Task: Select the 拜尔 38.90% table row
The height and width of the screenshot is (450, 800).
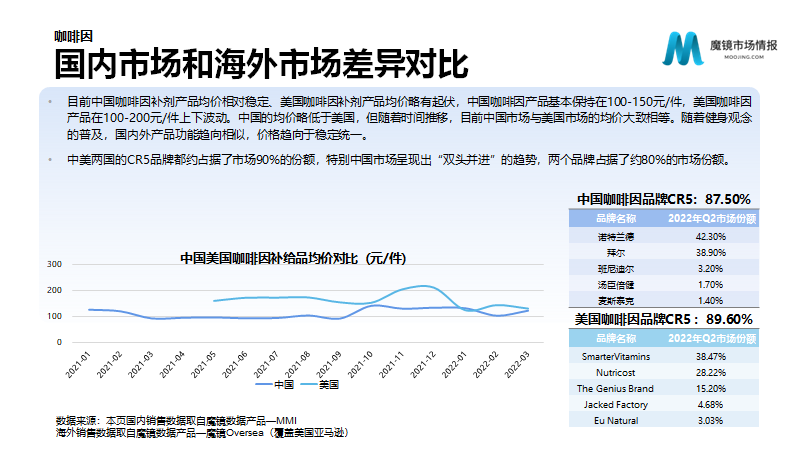Action: tap(664, 253)
